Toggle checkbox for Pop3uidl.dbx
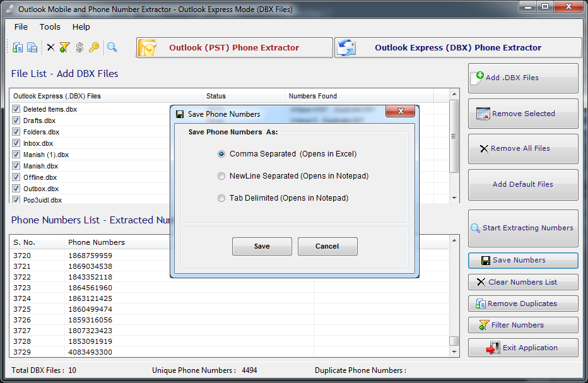Viewport: 588px width, 383px height. [16, 199]
